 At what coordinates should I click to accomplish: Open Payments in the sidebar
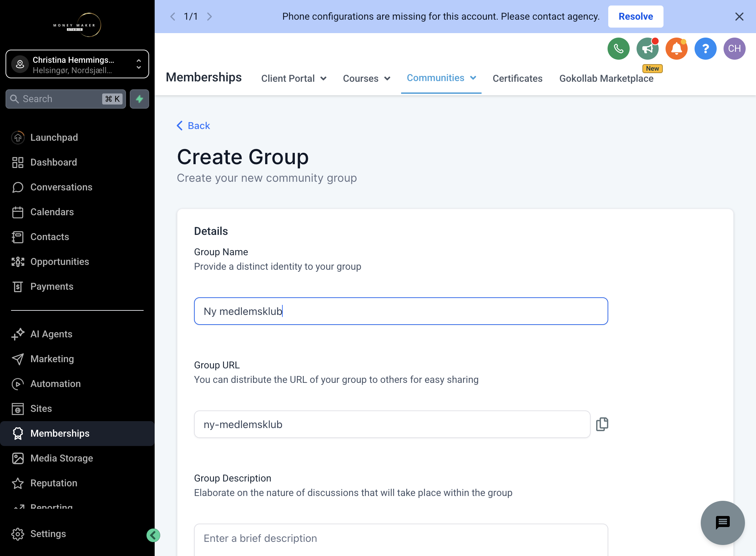point(77,286)
